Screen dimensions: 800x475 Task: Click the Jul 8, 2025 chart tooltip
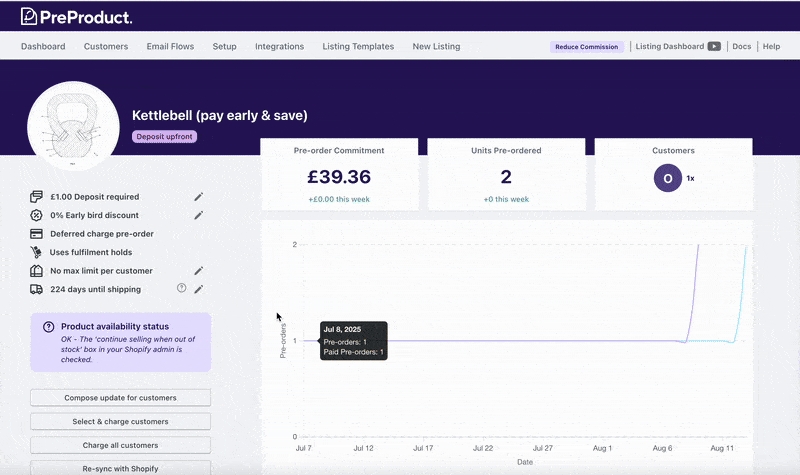pyautogui.click(x=354, y=341)
